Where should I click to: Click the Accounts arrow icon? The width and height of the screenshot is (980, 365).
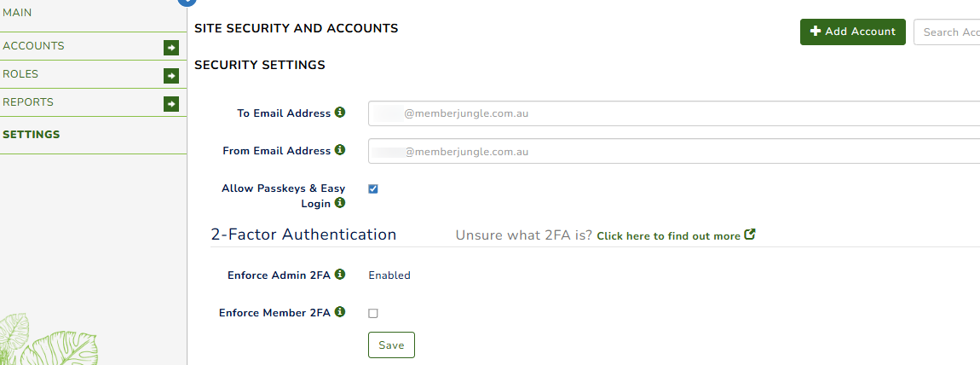[171, 48]
